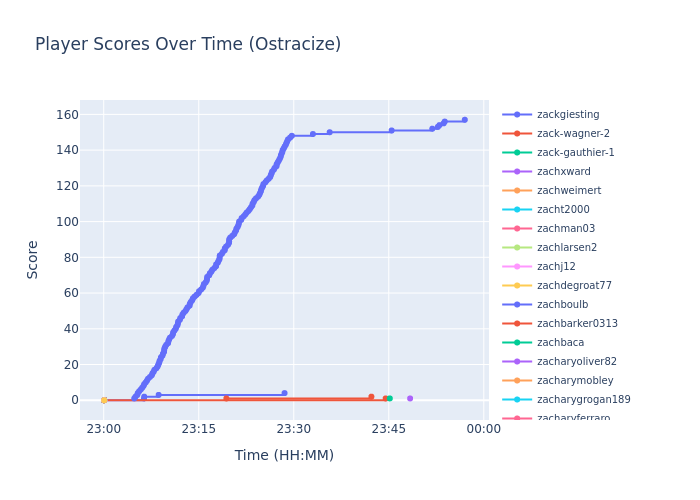
Task: Click the zachlarsen2 light green legend marker
Action: 517,248
